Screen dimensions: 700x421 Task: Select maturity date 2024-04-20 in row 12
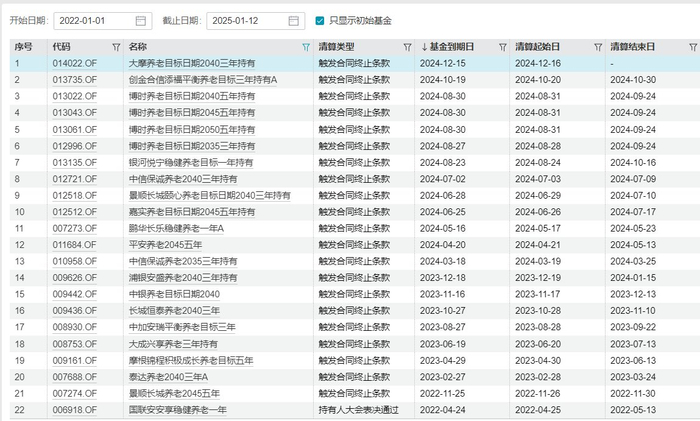pyautogui.click(x=443, y=245)
